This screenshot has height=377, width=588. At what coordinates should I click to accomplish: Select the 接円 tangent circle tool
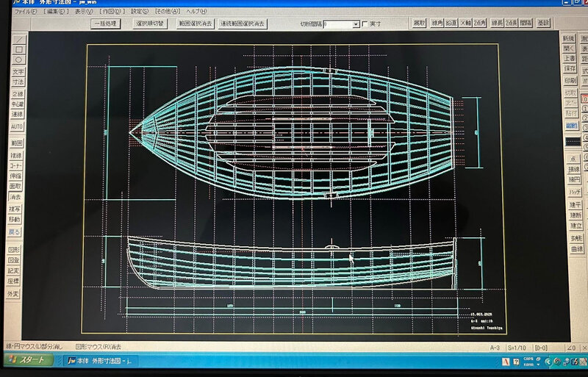coord(574,180)
